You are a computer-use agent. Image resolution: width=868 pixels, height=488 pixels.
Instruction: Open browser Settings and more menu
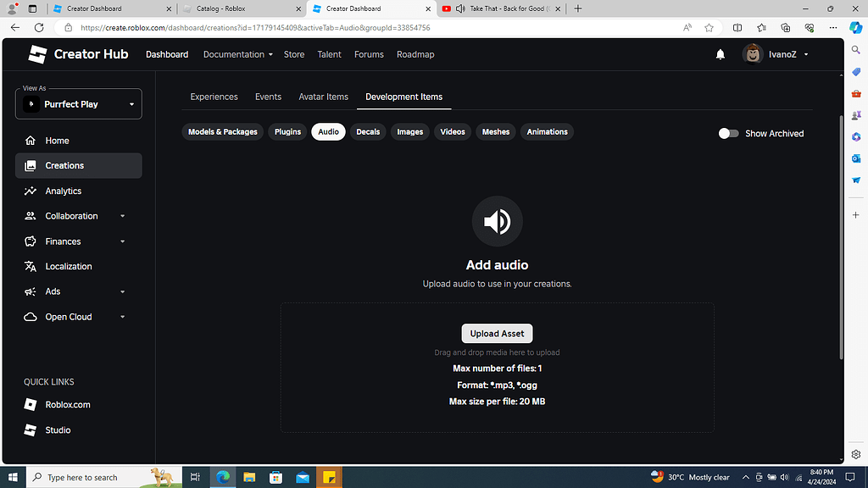[x=833, y=28]
